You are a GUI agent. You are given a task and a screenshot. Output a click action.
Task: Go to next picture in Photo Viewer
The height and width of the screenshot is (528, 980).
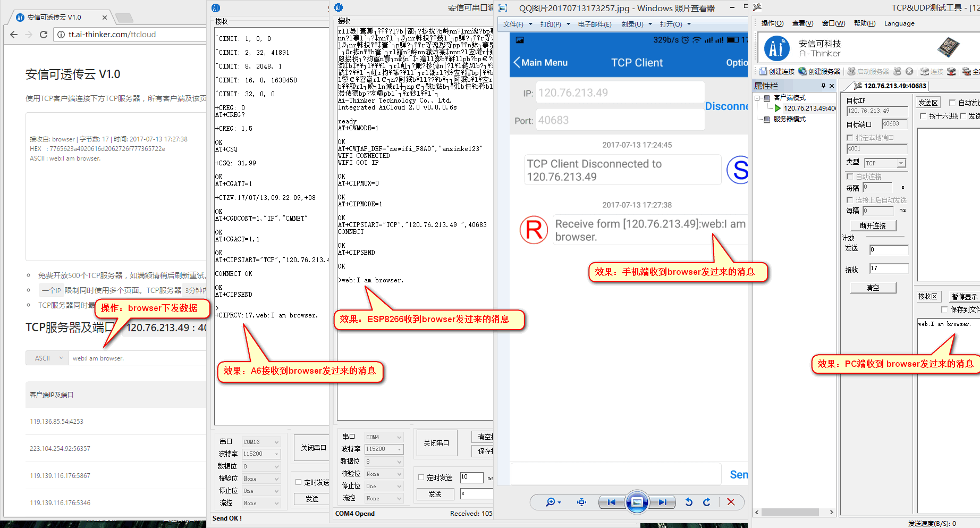[x=662, y=502]
